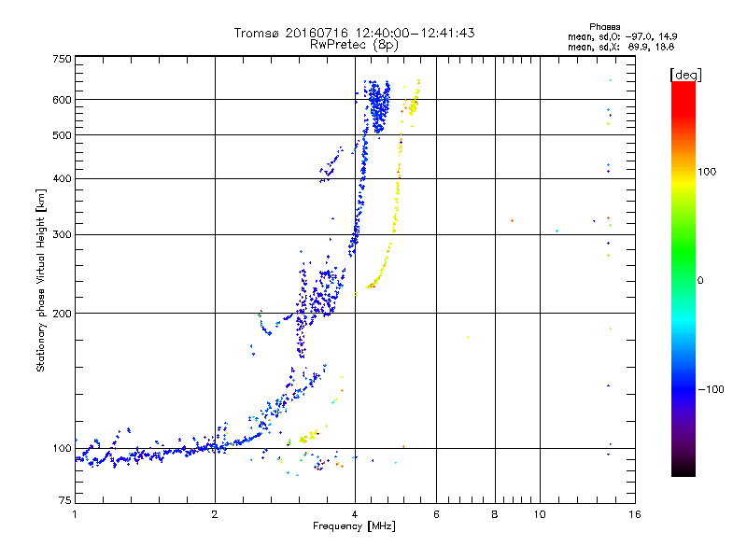Click the '10' frequency axis tick label
The width and height of the screenshot is (747, 560).
pyautogui.click(x=540, y=514)
